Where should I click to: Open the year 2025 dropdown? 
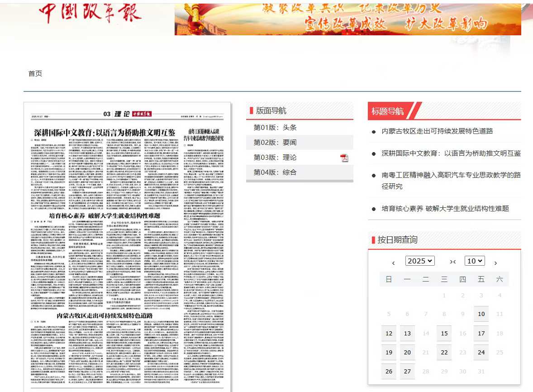click(x=420, y=261)
